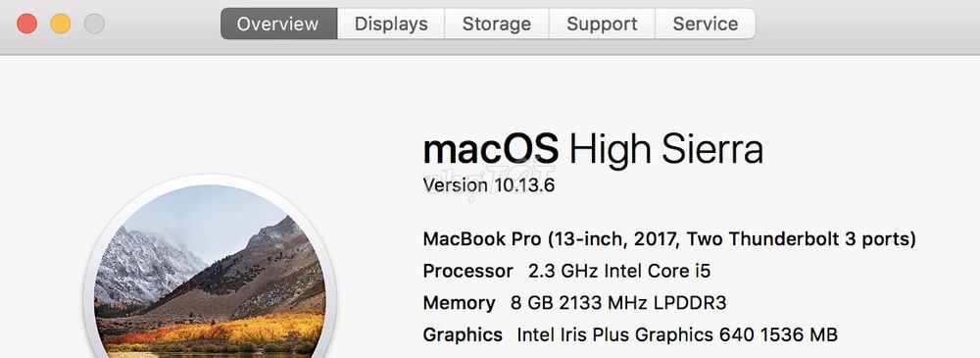Click the High Sierra mountain logo
The width and height of the screenshot is (980, 358).
[210, 271]
